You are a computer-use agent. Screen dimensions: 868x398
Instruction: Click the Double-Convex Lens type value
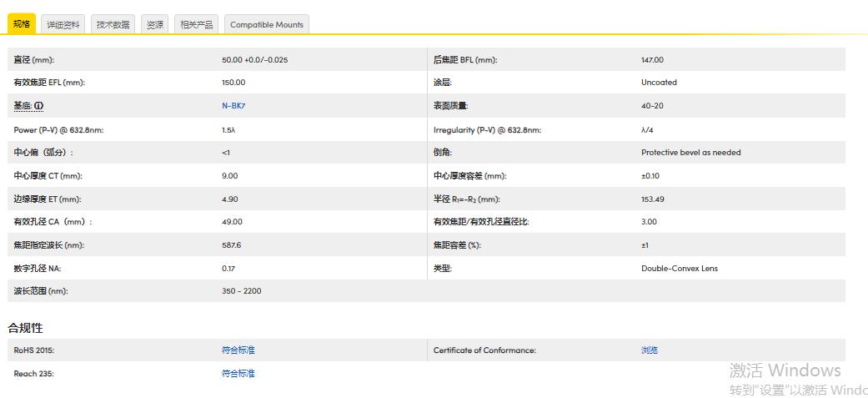pos(679,269)
